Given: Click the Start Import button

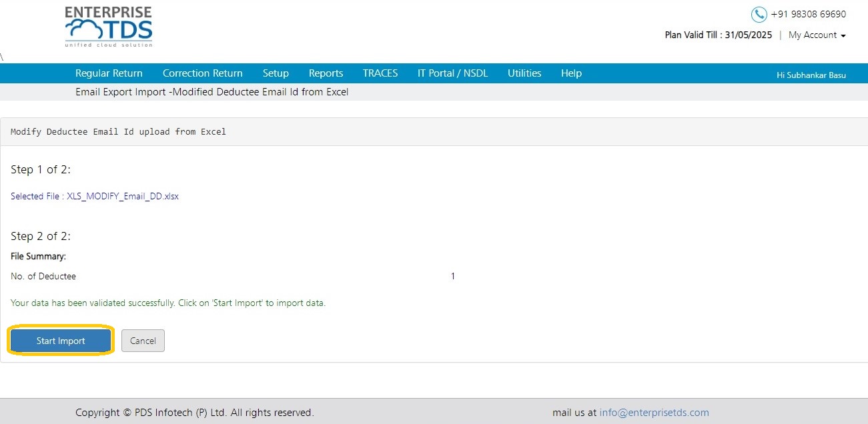Looking at the screenshot, I should tap(61, 341).
